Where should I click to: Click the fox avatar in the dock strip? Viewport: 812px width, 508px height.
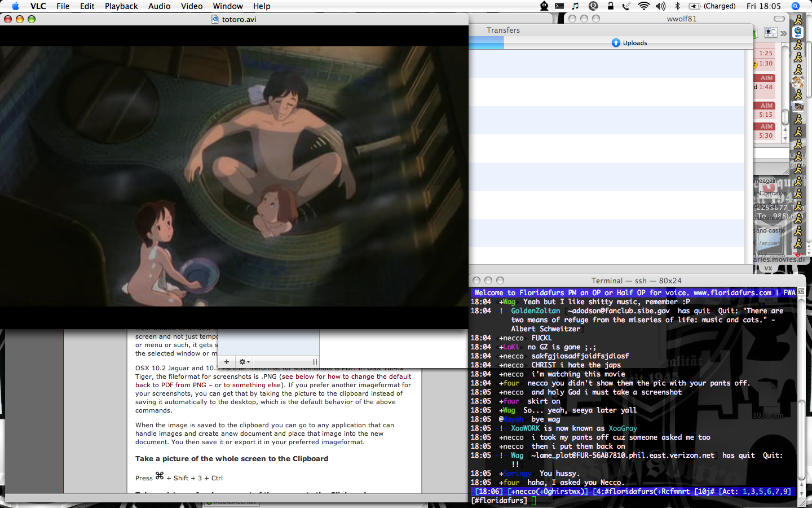click(x=798, y=82)
